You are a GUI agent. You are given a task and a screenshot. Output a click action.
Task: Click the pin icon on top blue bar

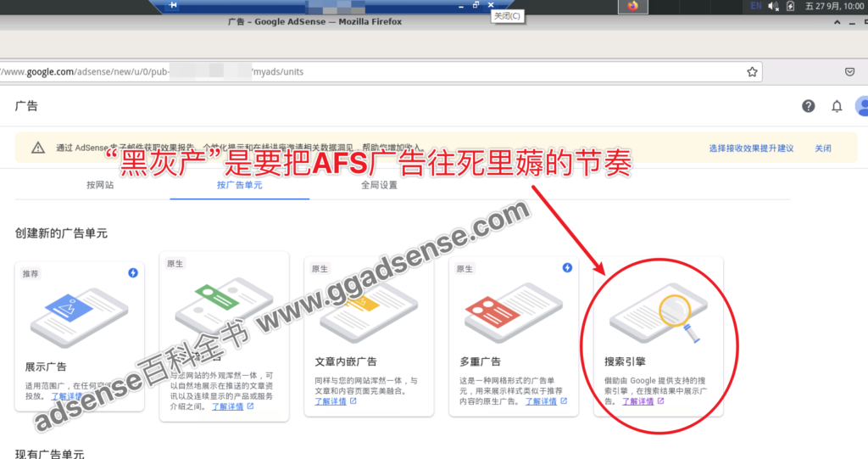(x=173, y=5)
